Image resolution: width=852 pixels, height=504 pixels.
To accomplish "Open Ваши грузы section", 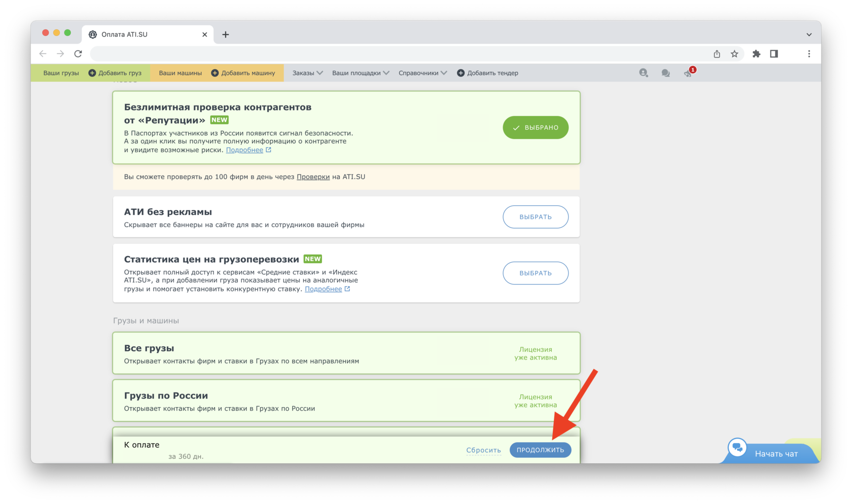I will 61,73.
